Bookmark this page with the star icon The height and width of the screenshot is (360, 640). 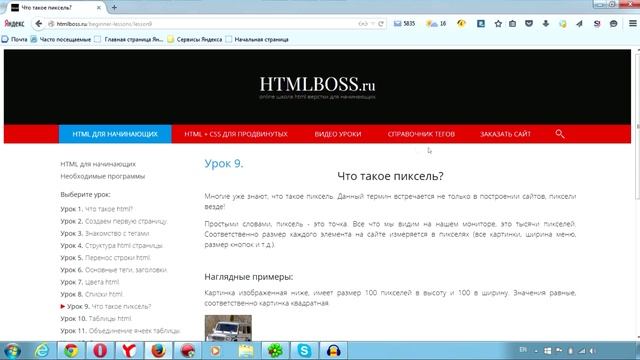(498, 24)
